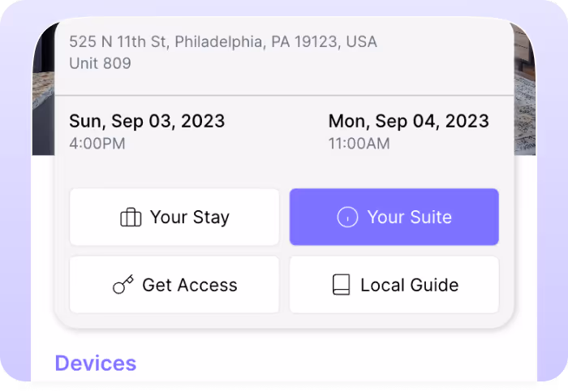Click the divider line below the address
568x392 pixels.
[284, 95]
